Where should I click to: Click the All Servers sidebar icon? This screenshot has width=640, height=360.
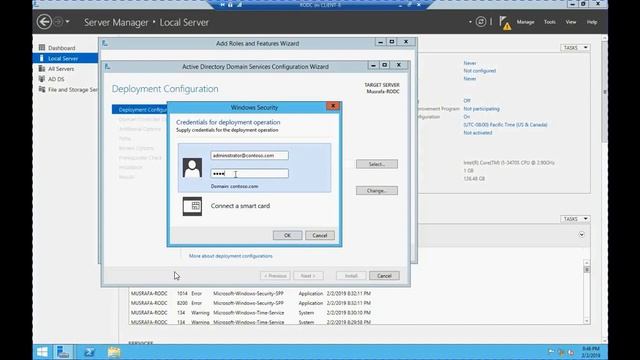click(x=42, y=69)
